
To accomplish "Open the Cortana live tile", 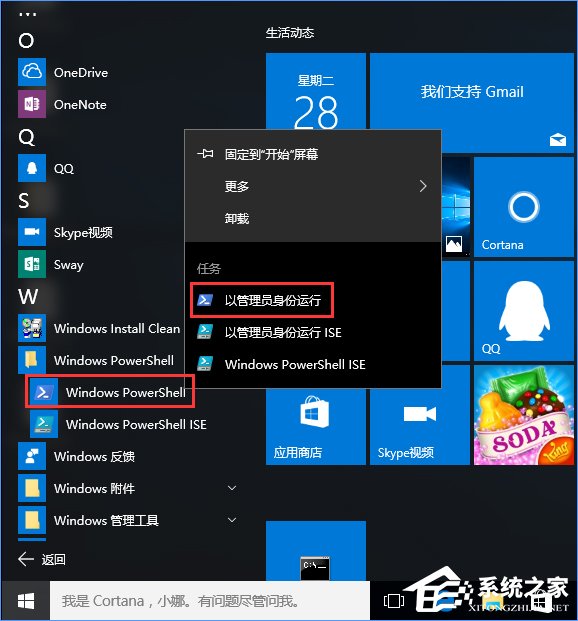I will (x=524, y=207).
